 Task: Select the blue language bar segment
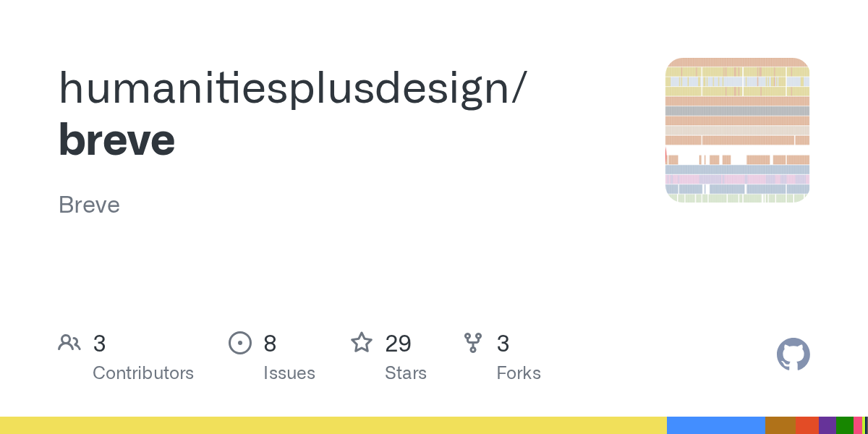pos(716,425)
